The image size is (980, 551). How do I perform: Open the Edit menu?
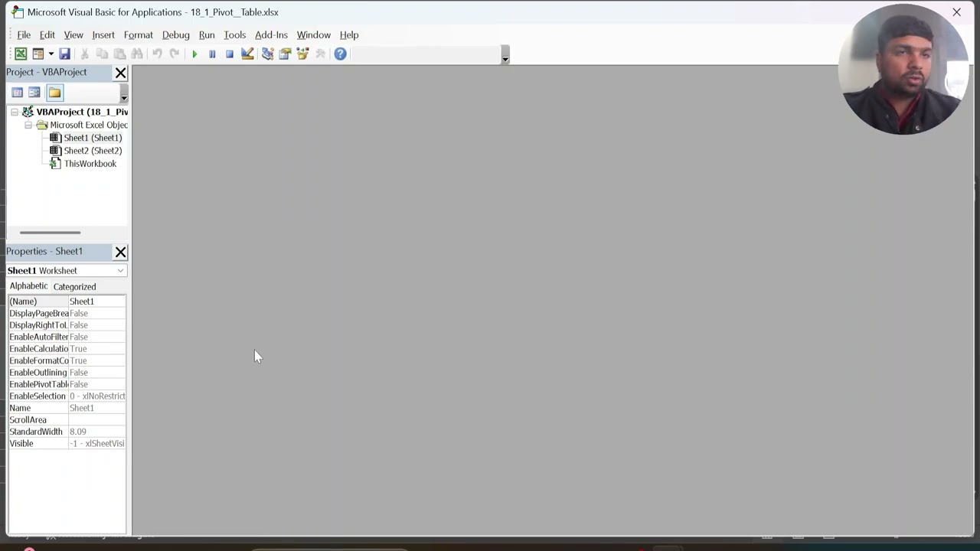[x=47, y=35]
